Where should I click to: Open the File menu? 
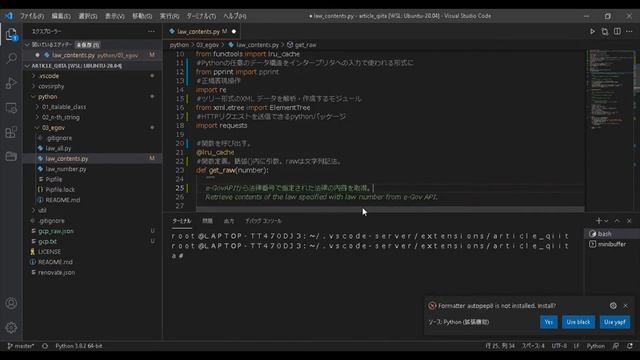(x=32, y=16)
